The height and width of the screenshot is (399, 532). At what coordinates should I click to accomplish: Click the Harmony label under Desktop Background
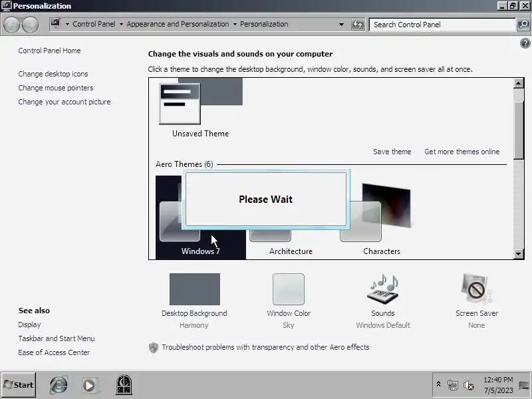(x=194, y=325)
